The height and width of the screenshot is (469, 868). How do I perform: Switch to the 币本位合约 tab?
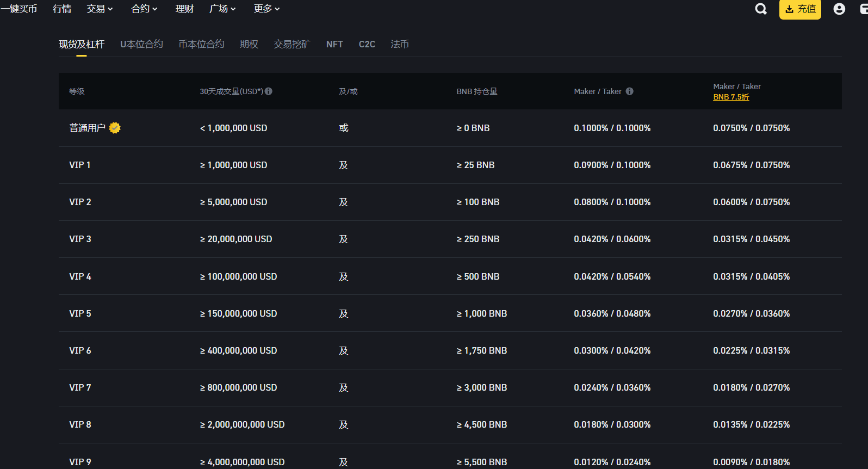[201, 44]
